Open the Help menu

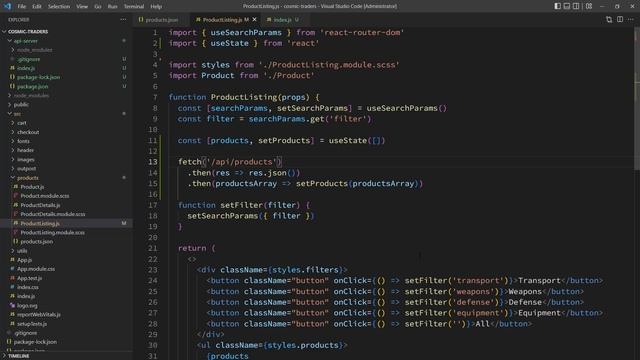pyautogui.click(x=156, y=7)
